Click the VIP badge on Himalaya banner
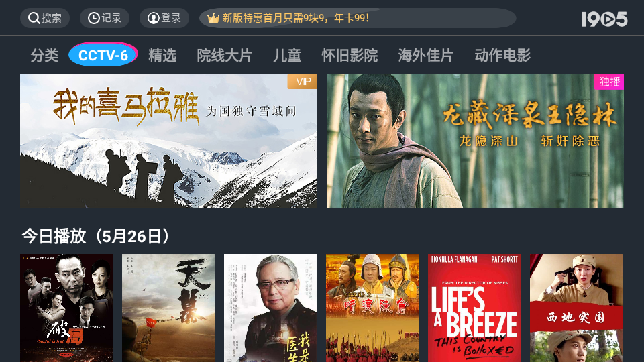The width and height of the screenshot is (644, 362). coord(303,81)
